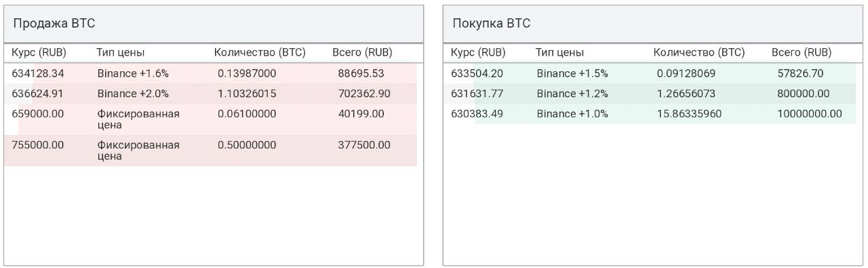The width and height of the screenshot is (868, 268).
Task: Click the 'Продажа BTC' panel header
Action: (x=214, y=24)
